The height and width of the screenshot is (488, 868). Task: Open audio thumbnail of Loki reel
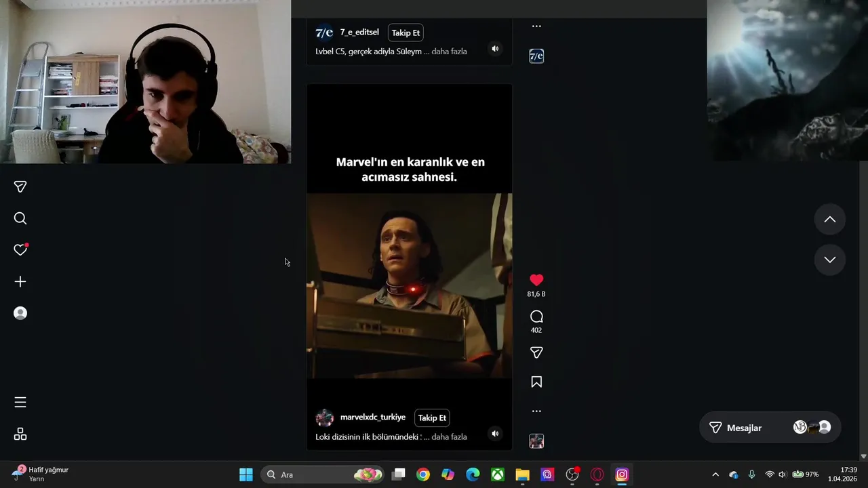click(x=536, y=441)
